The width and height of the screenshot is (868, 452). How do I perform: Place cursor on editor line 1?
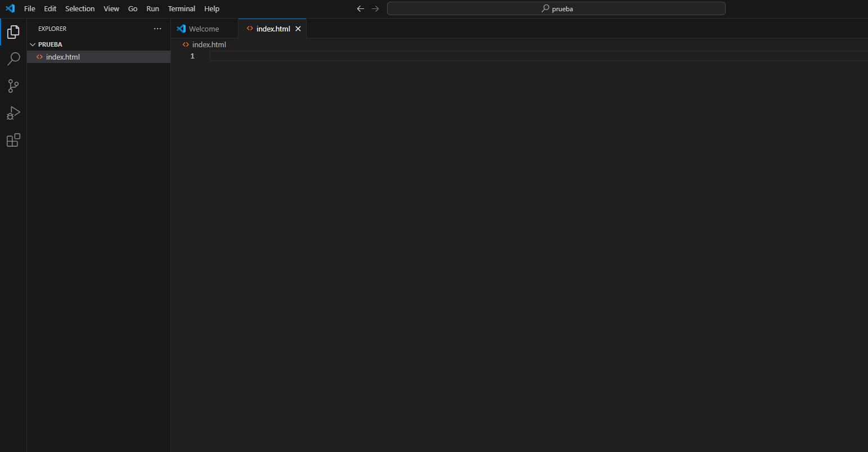pyautogui.click(x=538, y=56)
